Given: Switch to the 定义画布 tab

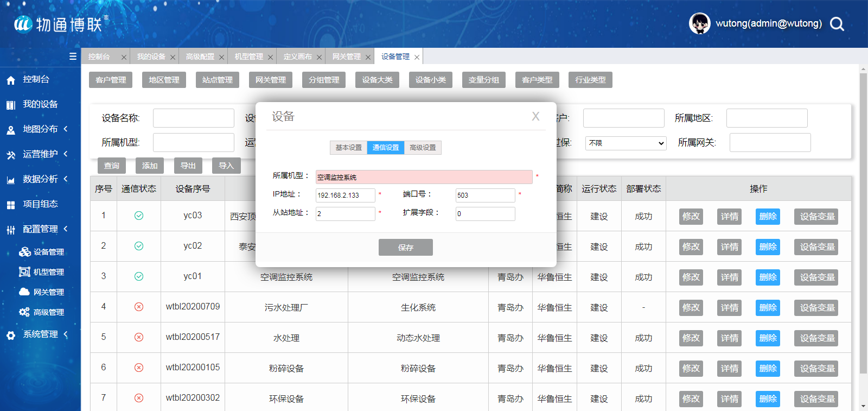Looking at the screenshot, I should tap(301, 56).
